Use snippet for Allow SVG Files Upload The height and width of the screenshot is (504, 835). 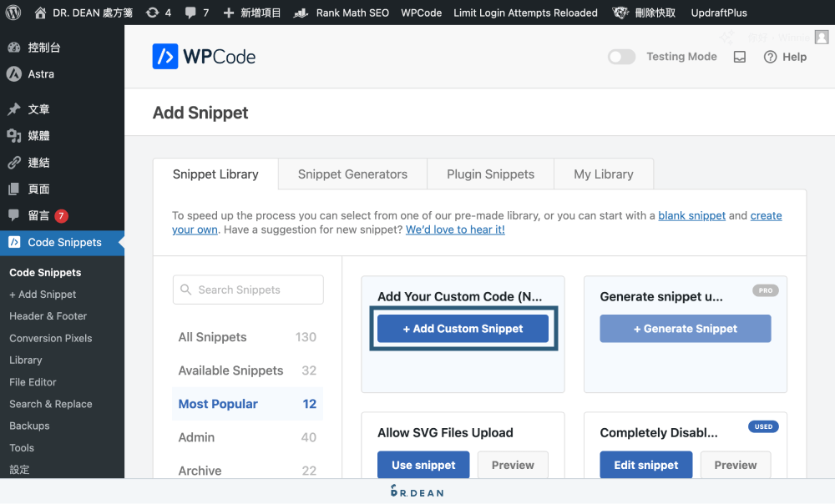pos(423,465)
